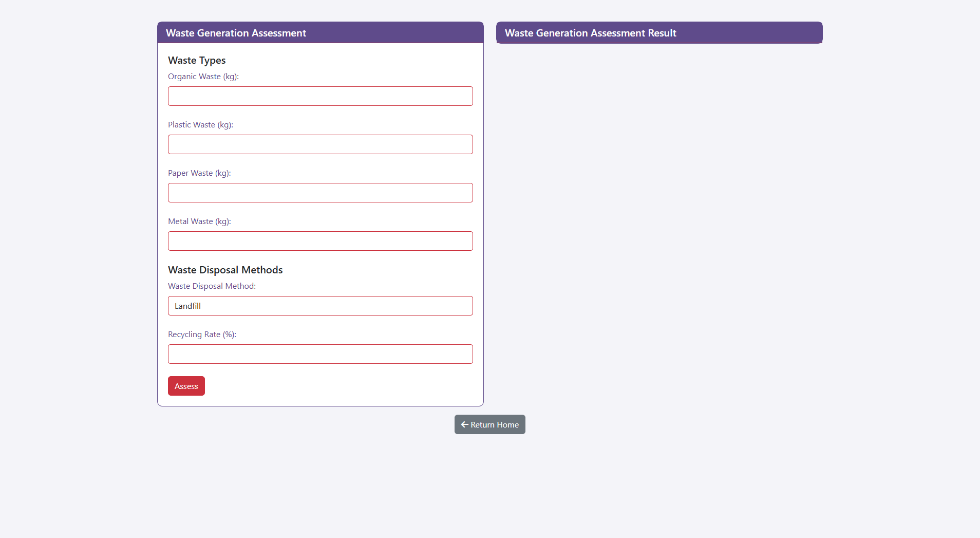Screen dimensions: 980x538
Task: Focus the Organic Waste (kg) input field
Action: [320, 96]
